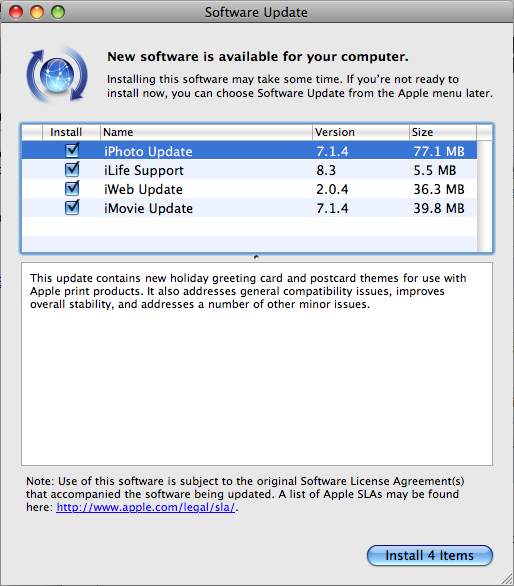Image resolution: width=514 pixels, height=586 pixels.
Task: Sort list by Version column header
Action: pyautogui.click(x=361, y=132)
